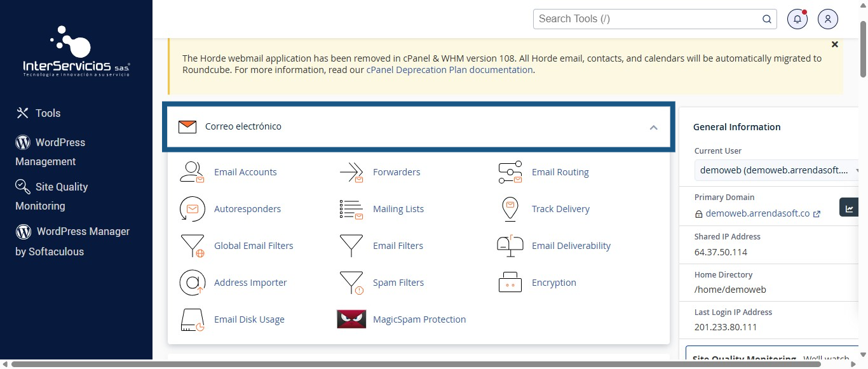Open the Spam Filters link
Viewport: 868px width, 369px height.
398,283
